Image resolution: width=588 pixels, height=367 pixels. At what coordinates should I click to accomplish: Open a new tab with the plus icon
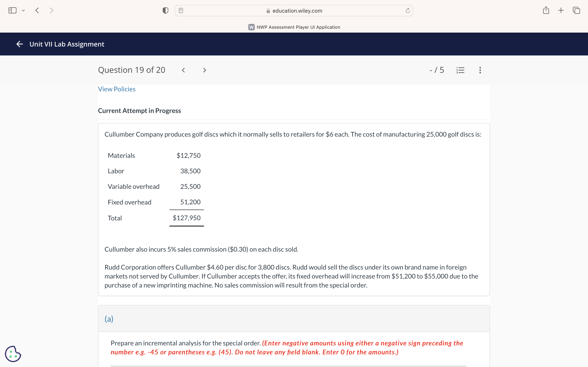click(x=561, y=10)
